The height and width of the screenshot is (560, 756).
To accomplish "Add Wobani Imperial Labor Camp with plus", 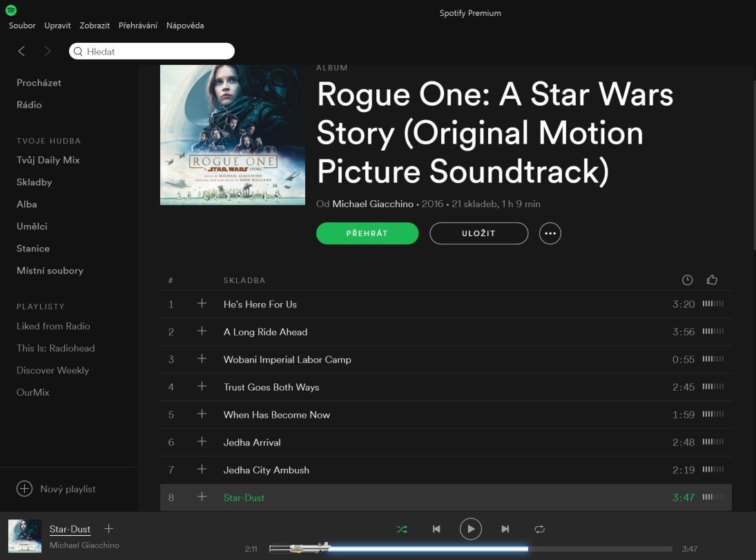I will 202,358.
